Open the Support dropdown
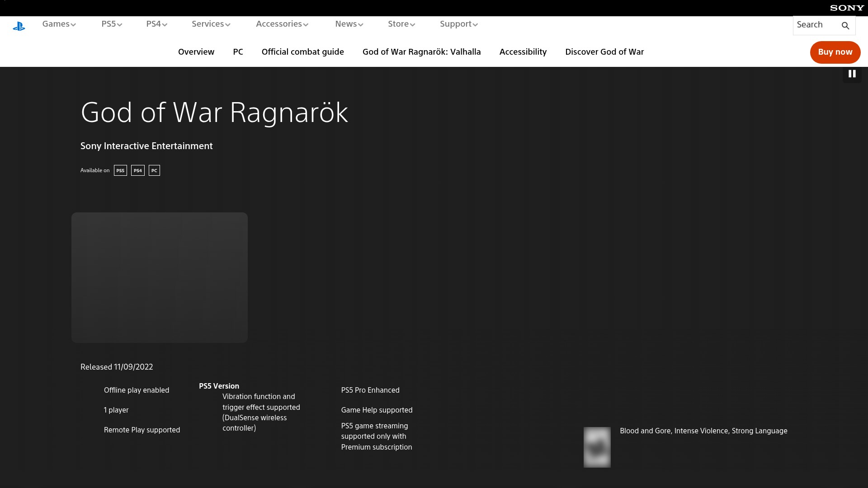 click(x=459, y=24)
